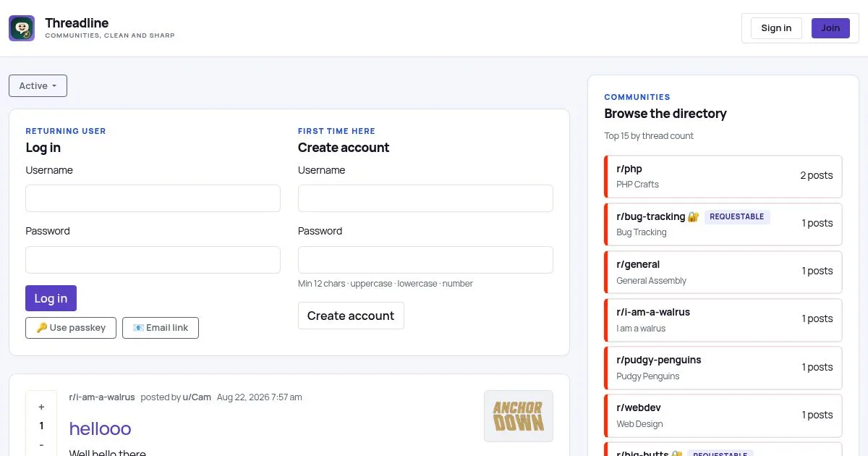Viewport: 868px width, 456px height.
Task: Open r/i-am-a-walrus from the post header
Action: (102, 397)
